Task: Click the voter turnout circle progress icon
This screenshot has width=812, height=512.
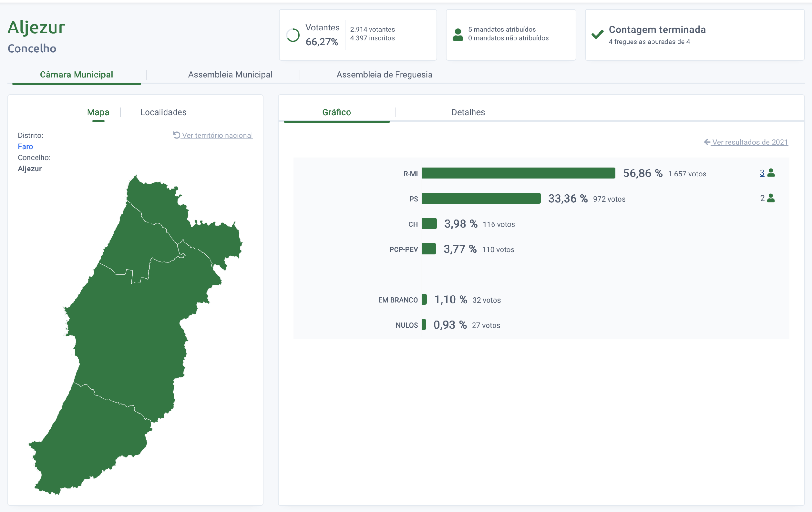Action: 293,35
